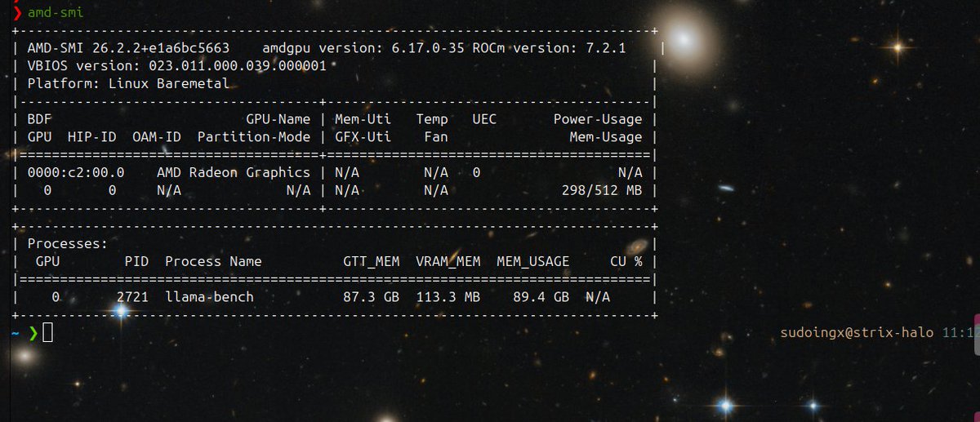Click the green prompt chevron beside the tilde
The image size is (980, 422).
[33, 333]
